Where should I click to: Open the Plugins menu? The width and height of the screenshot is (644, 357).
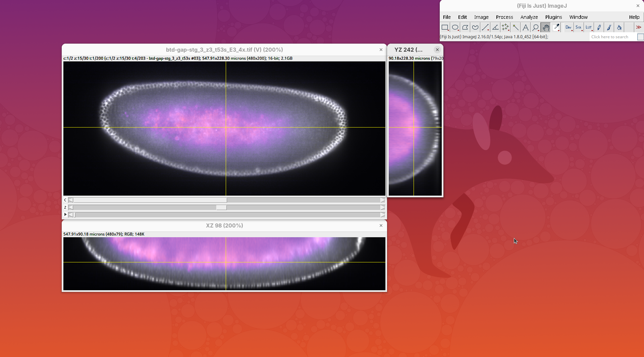tap(553, 17)
